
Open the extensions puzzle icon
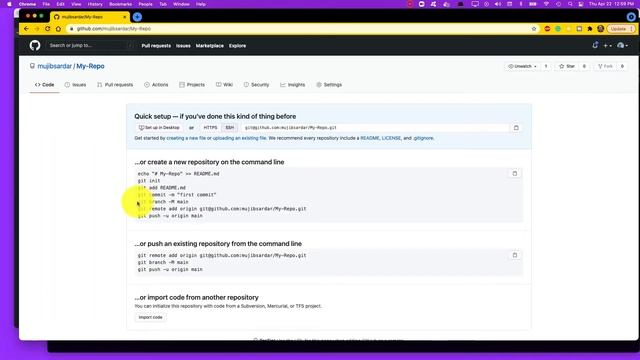(590, 29)
